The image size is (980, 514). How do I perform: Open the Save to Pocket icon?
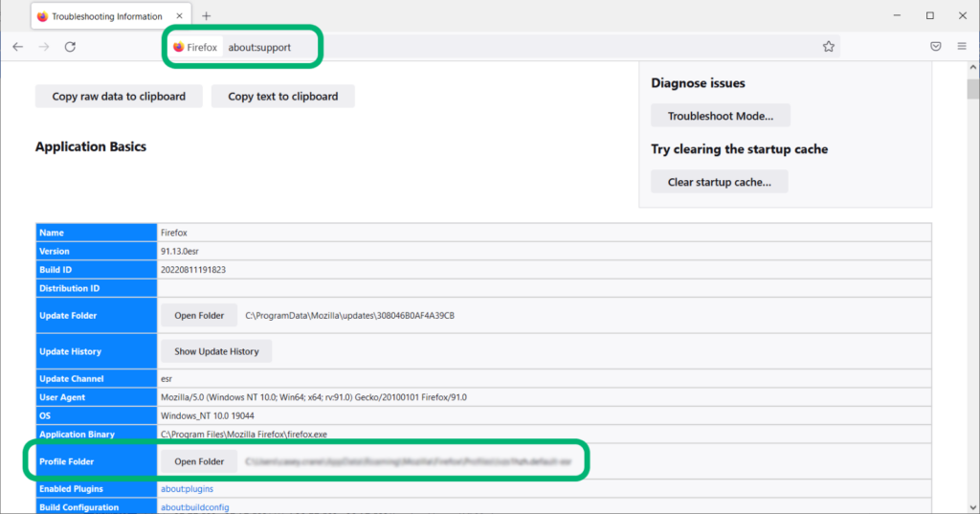tap(936, 46)
